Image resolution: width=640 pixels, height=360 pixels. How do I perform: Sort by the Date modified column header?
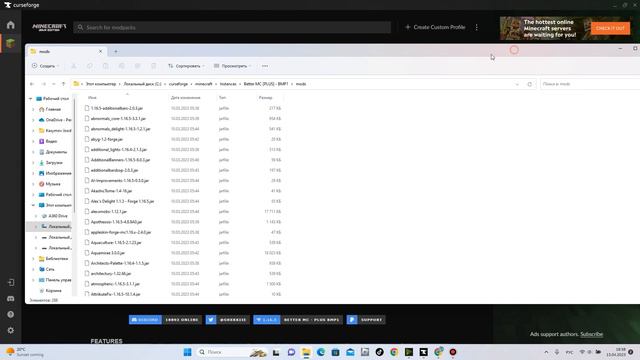pos(185,98)
